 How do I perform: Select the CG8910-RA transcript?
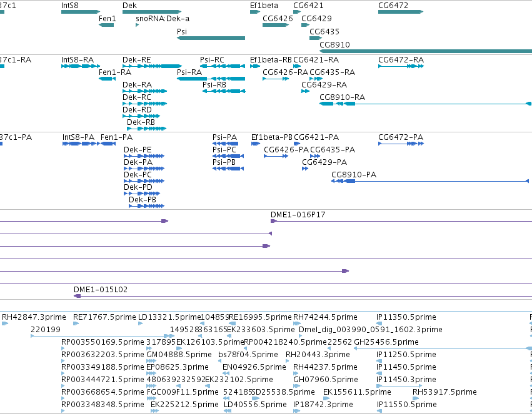pyautogui.click(x=426, y=104)
